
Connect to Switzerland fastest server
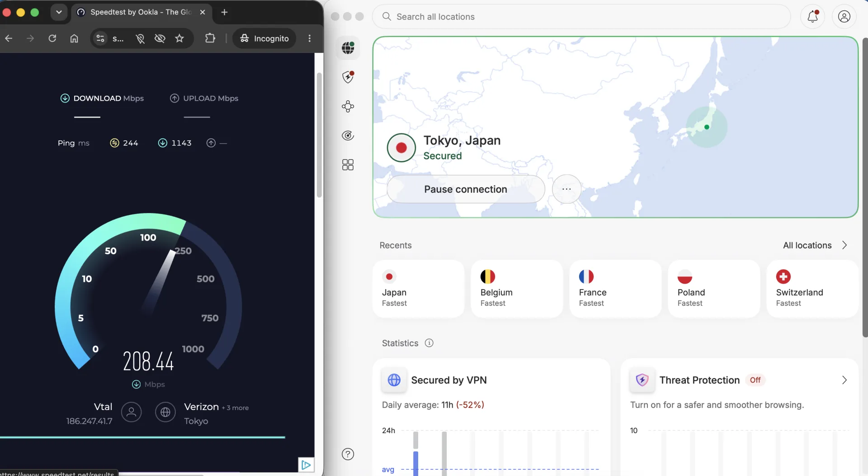[x=812, y=289]
